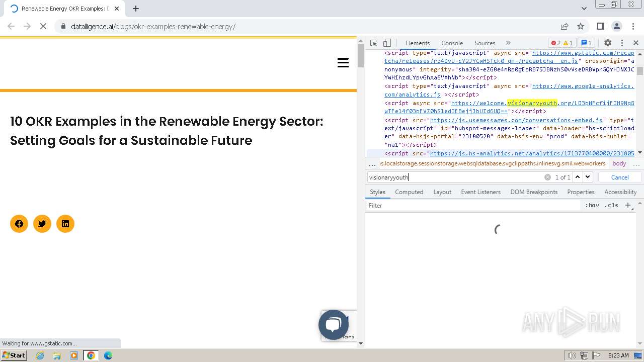Open the page hamburger menu
Image resolution: width=644 pixels, height=362 pixels.
tap(343, 63)
